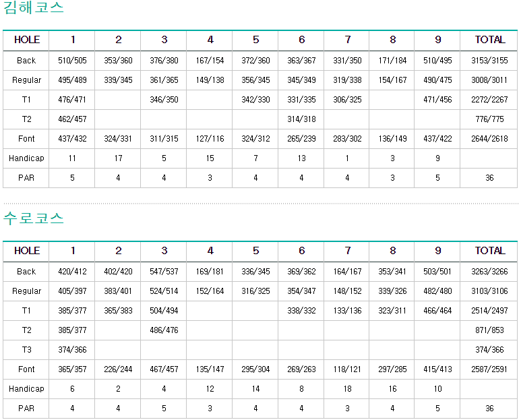Select the 476/471 T1 cell

coord(72,100)
